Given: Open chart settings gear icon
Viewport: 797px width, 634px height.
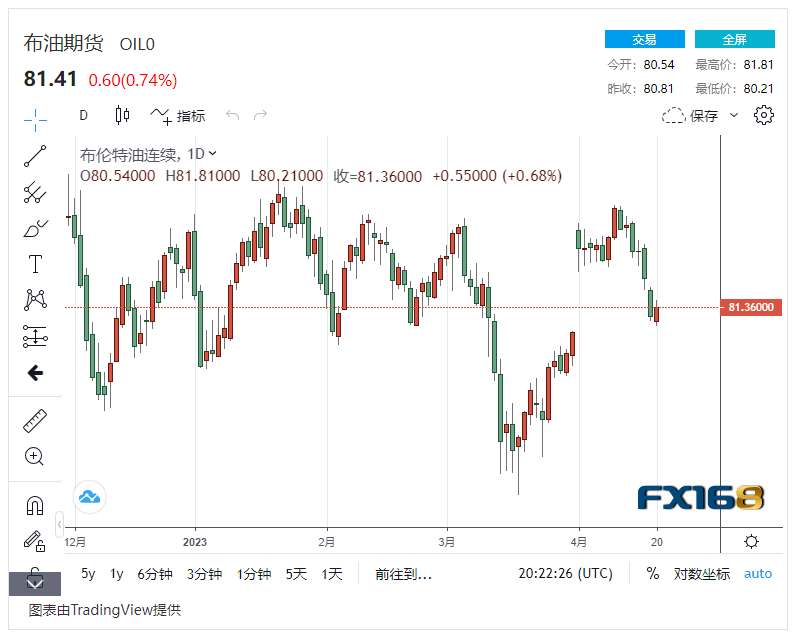Looking at the screenshot, I should click(x=764, y=115).
